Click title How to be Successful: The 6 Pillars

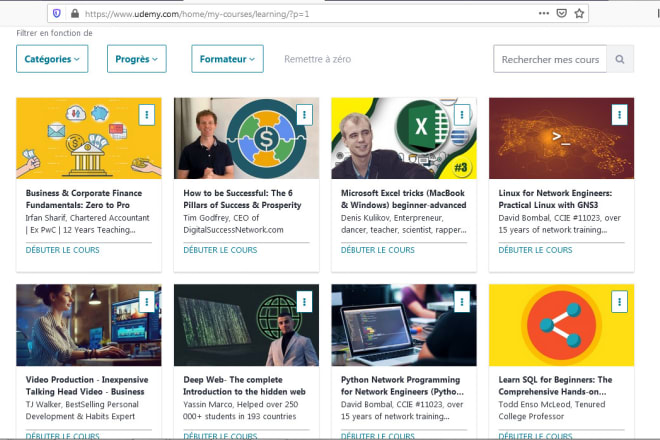[x=242, y=199]
